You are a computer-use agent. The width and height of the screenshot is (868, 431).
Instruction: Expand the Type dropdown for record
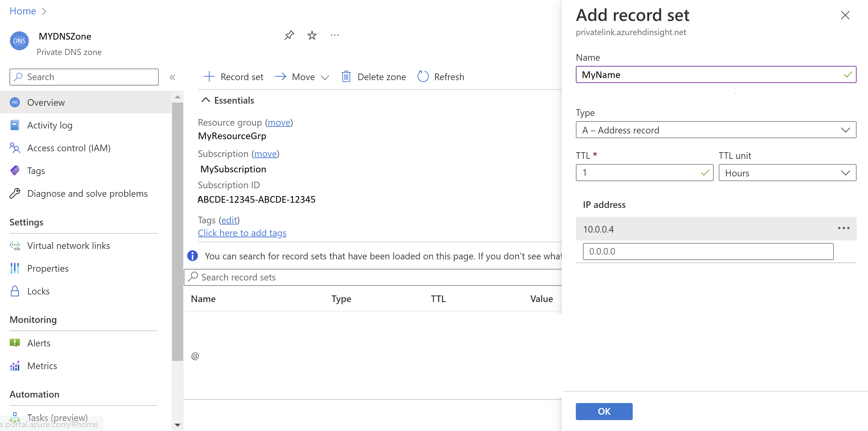(845, 130)
